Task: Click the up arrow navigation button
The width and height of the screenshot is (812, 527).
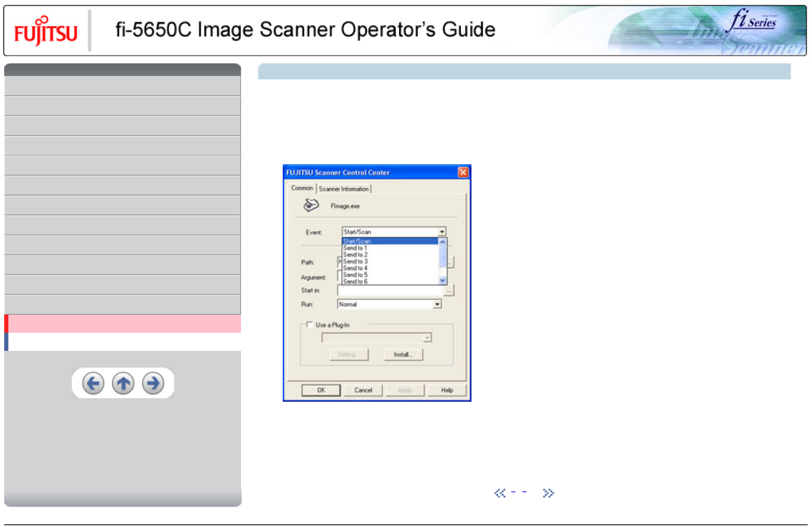Action: coord(123,384)
